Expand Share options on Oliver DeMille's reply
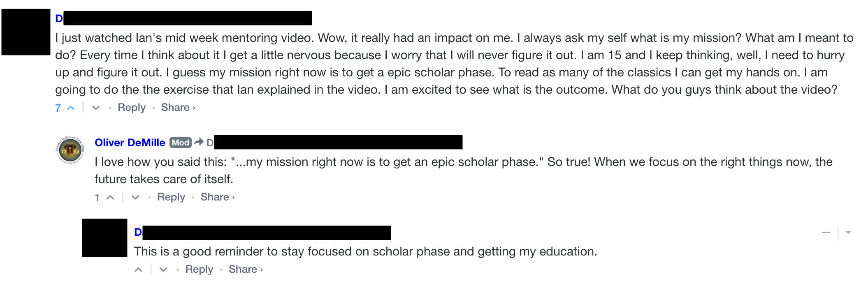 point(218,197)
